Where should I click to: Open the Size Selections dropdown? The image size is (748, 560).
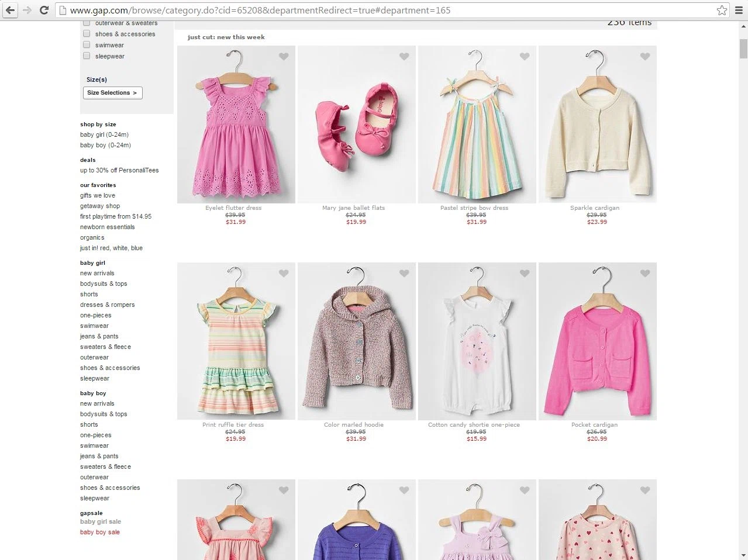click(112, 93)
